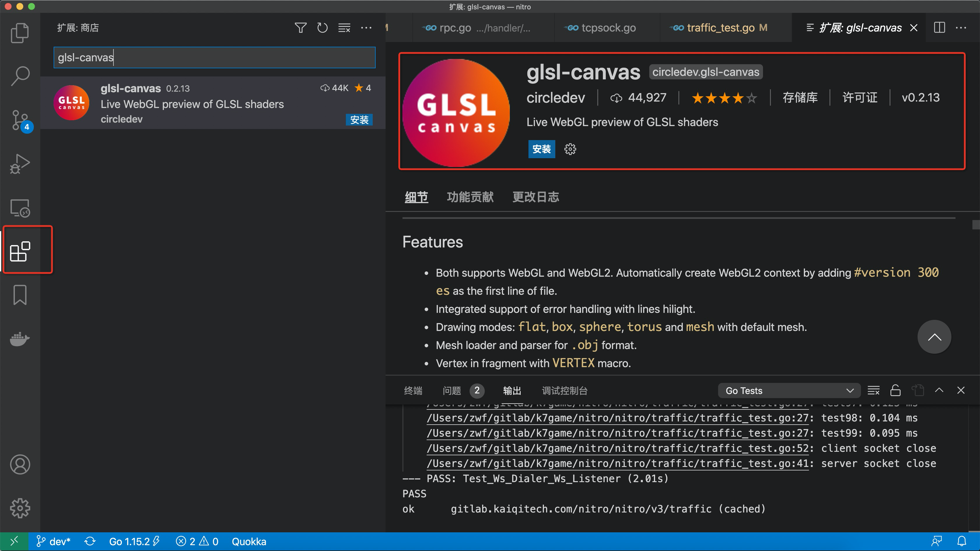Viewport: 980px width, 551px height.
Task: Split the editor to the right
Action: (939, 27)
